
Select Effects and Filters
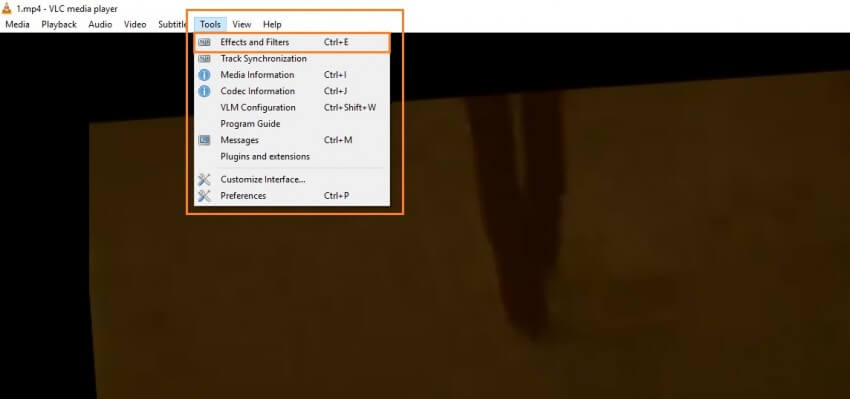292,42
